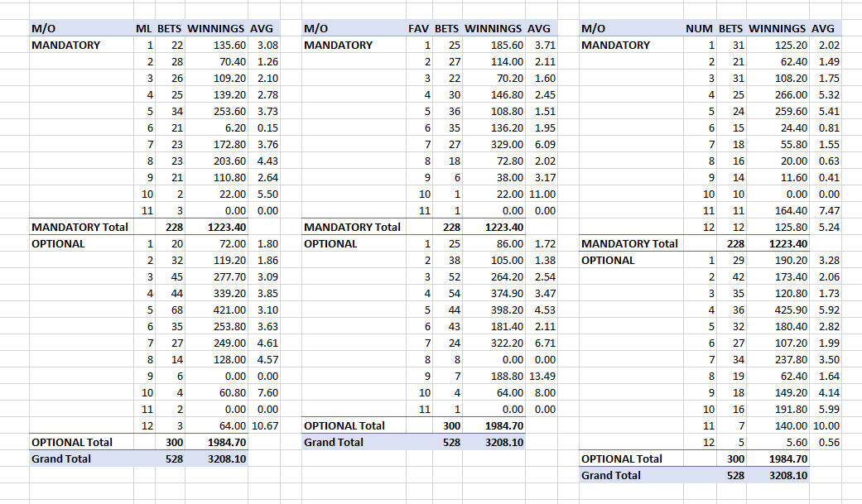Select winnings value 188.80
Screen dimensions: 862x504
507,376
